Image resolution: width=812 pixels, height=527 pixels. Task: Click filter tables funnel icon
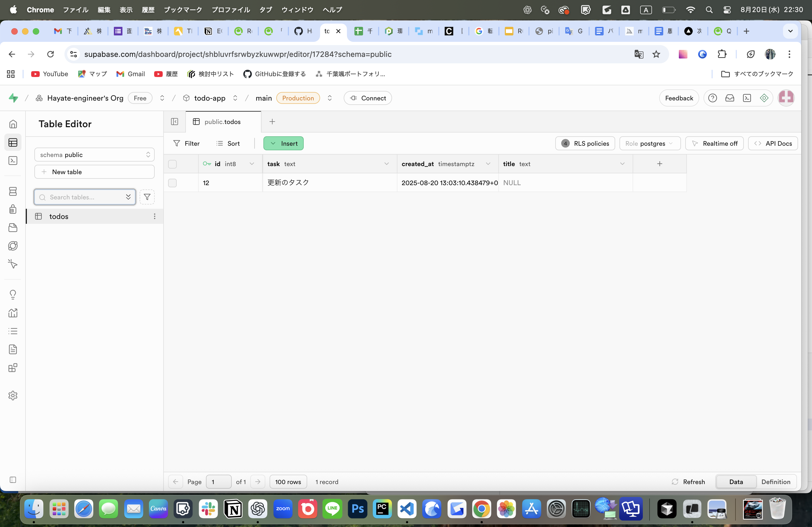coord(147,197)
